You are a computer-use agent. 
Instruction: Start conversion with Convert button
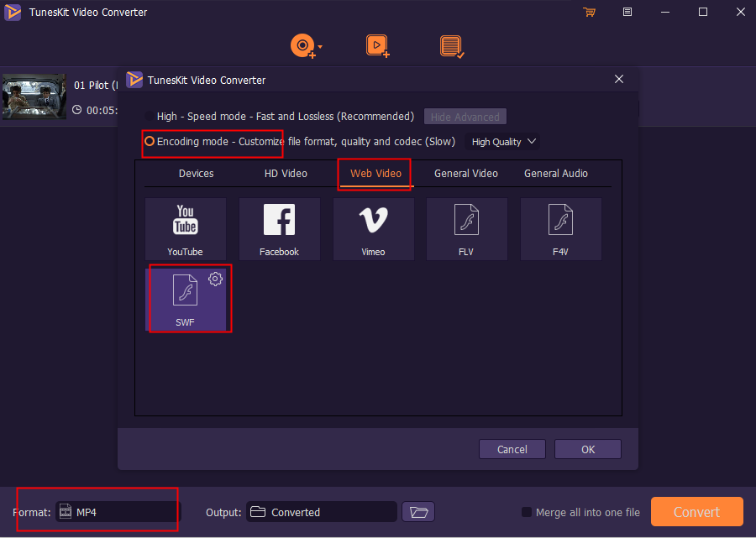pyautogui.click(x=696, y=511)
